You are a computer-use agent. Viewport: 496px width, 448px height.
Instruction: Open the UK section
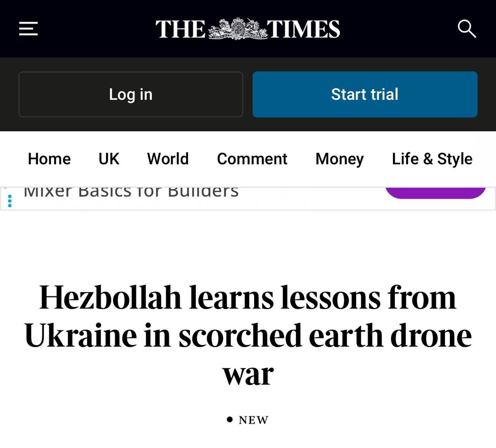[109, 159]
